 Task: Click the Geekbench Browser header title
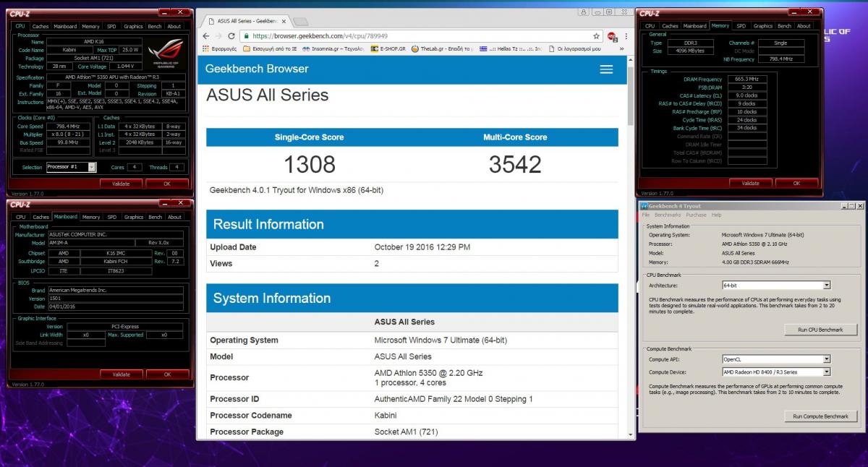(257, 69)
